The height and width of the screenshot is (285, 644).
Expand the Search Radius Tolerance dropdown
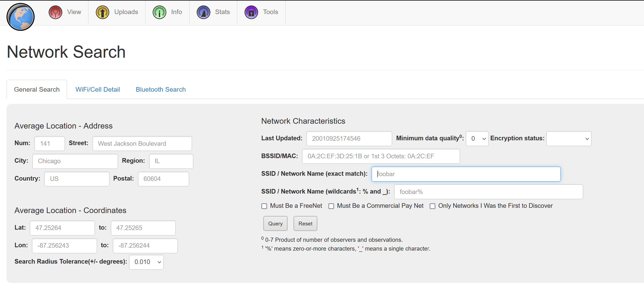pyautogui.click(x=146, y=262)
